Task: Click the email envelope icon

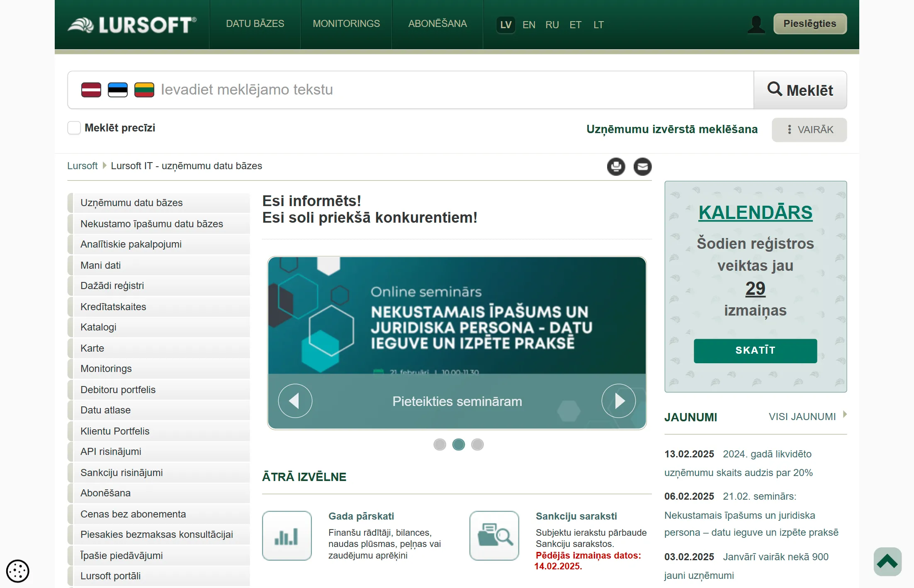Action: click(642, 167)
